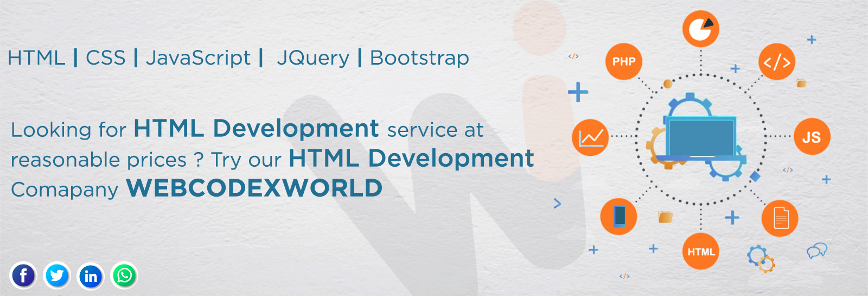Click the Comapany word in tagline
Image resolution: width=868 pixels, height=296 pixels.
tap(65, 190)
